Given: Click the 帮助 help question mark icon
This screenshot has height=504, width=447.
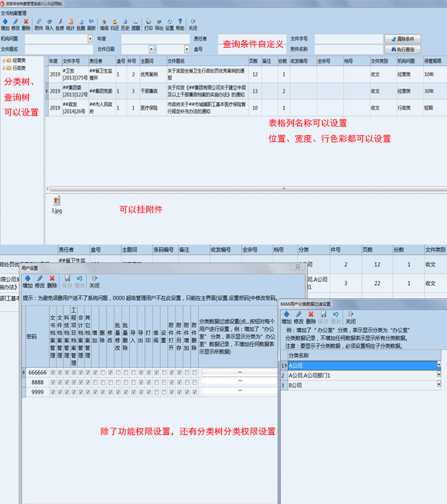Looking at the screenshot, I should point(181,21).
